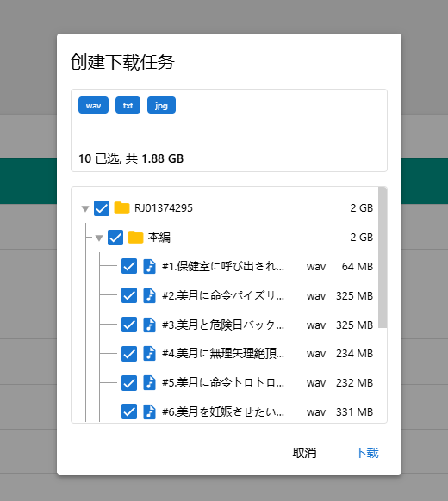Click the audio file icon for track #5

149,383
